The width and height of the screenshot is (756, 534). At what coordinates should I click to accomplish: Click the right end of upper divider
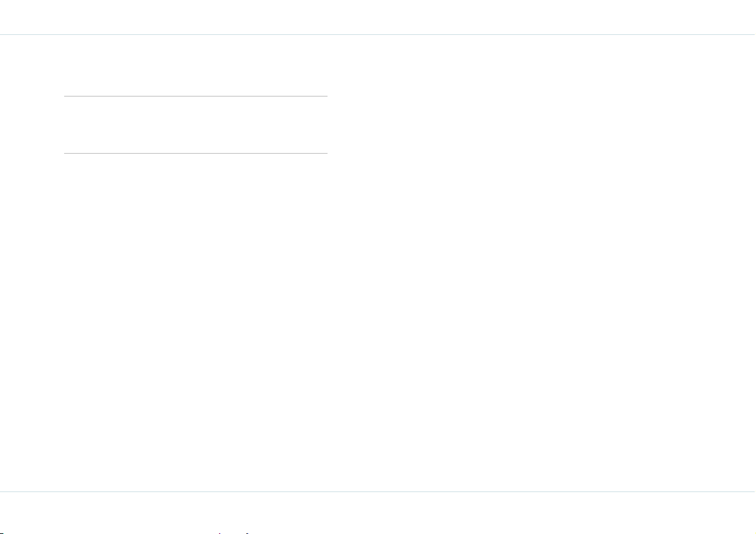[326, 96]
